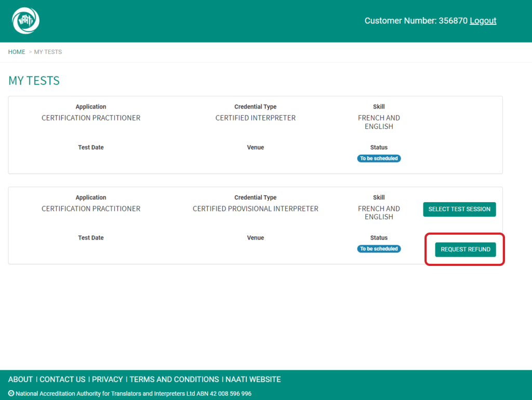This screenshot has width=532, height=400.
Task: Log out using the Logout link
Action: [x=483, y=21]
